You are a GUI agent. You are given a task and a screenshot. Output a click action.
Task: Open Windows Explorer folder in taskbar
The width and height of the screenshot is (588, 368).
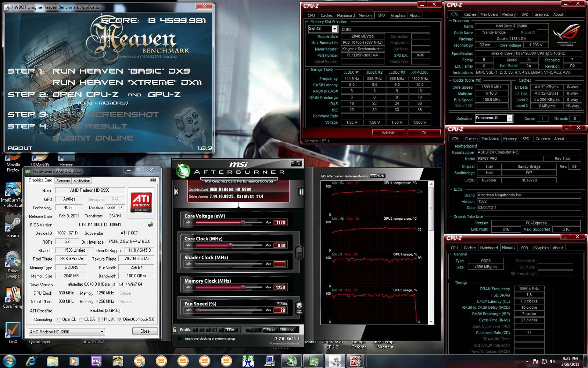(x=53, y=361)
